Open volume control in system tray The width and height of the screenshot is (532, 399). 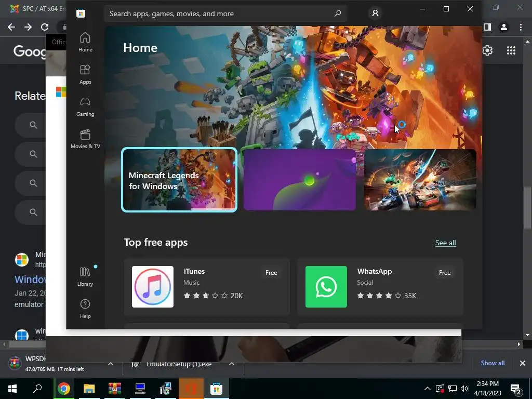click(x=464, y=389)
